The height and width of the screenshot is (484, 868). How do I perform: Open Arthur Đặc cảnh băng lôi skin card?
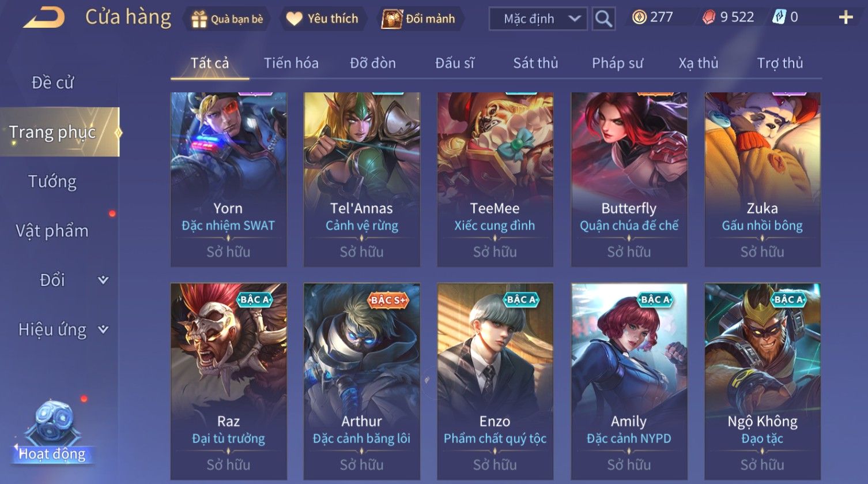coord(362,381)
